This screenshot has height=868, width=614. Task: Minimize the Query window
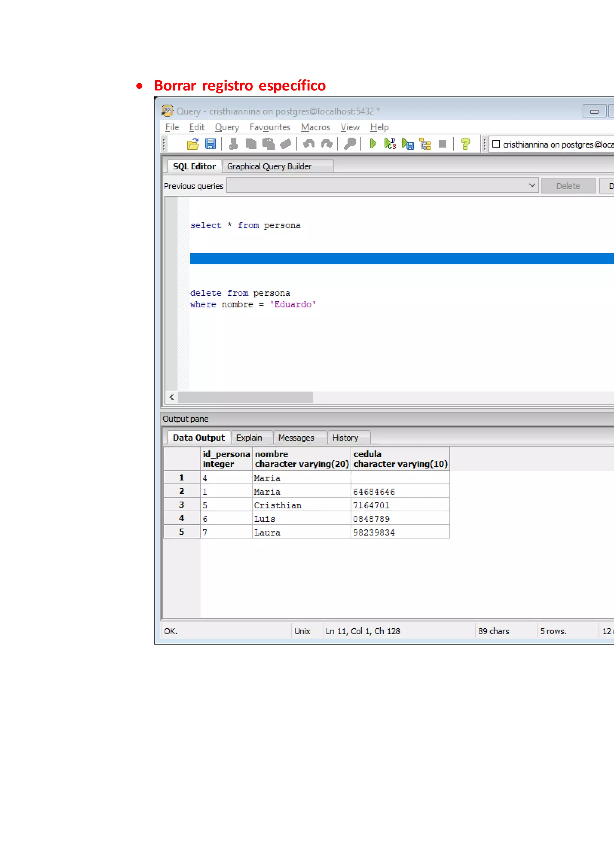(x=594, y=111)
